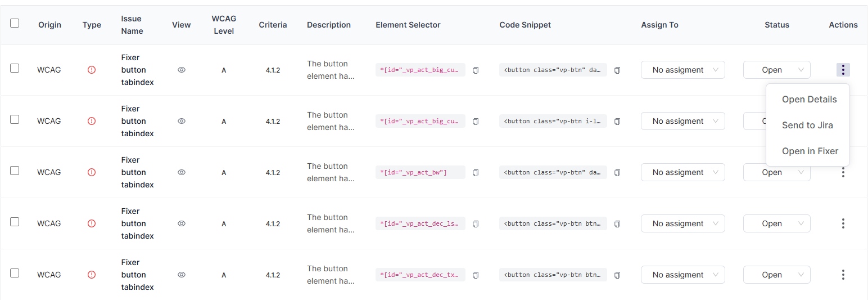The height and width of the screenshot is (300, 868).
Task: Click the highlighted three-dot actions button
Action: [x=843, y=70]
